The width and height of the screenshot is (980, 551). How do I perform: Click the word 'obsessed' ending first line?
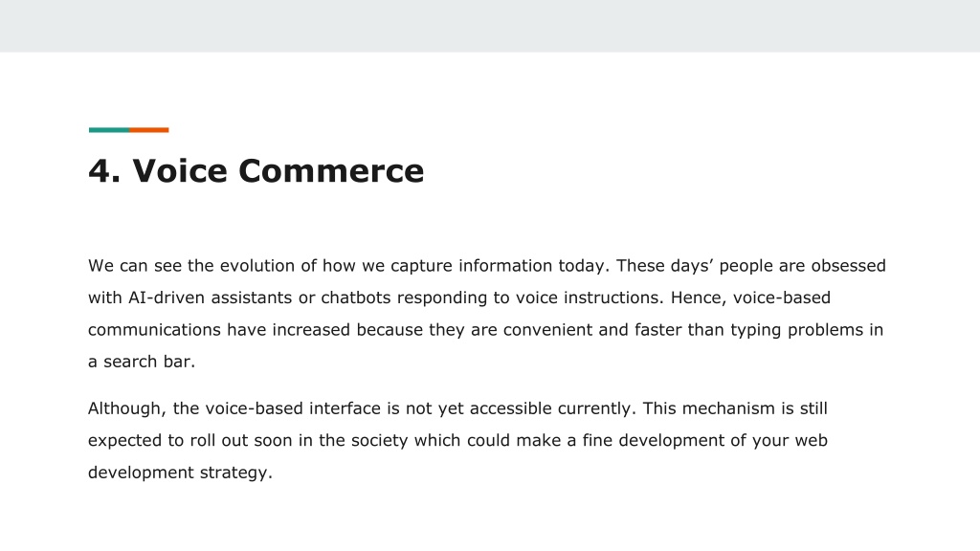point(848,266)
